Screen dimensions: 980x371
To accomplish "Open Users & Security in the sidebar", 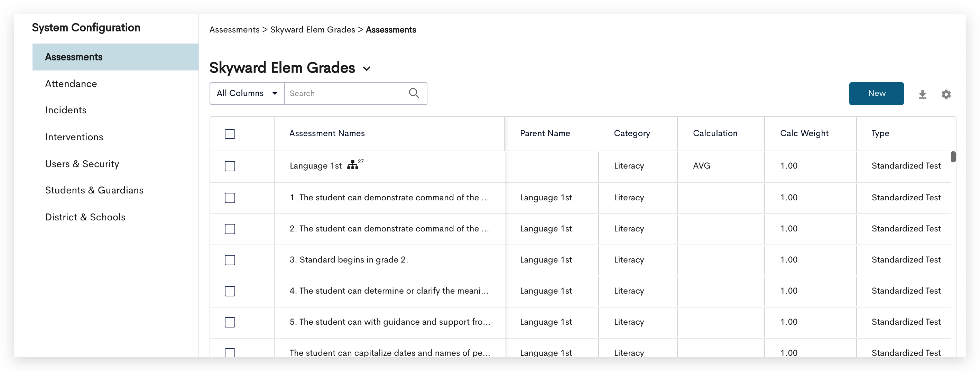I will pos(82,164).
